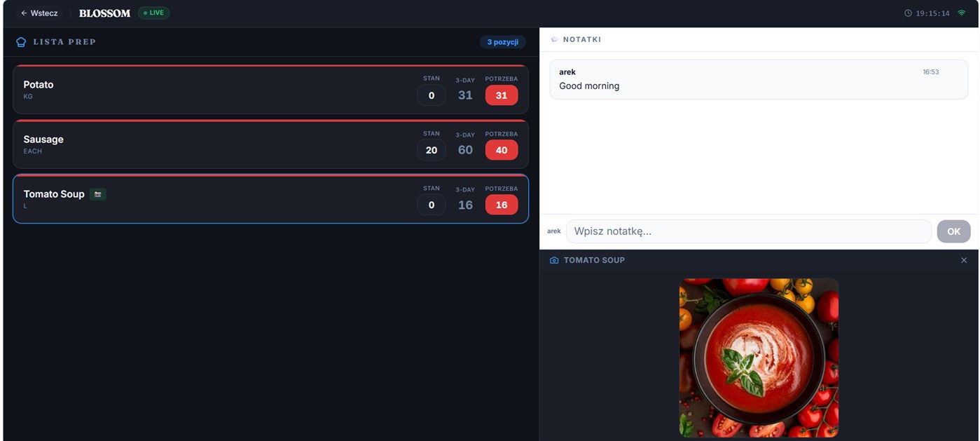Select the Sausage item name
The image size is (980, 441).
[43, 140]
